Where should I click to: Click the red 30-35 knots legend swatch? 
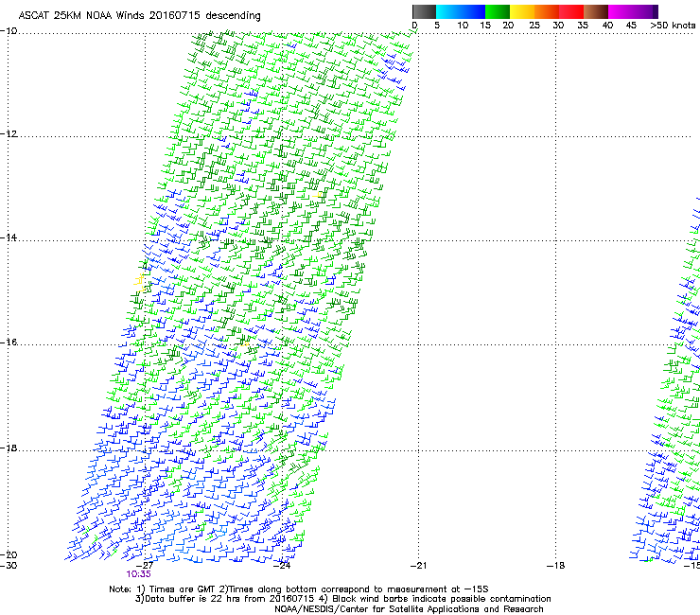pos(571,11)
